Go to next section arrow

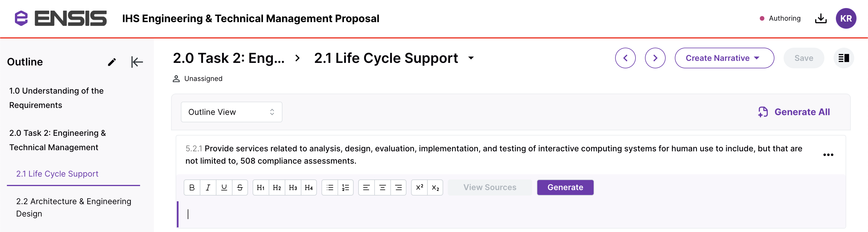point(655,58)
